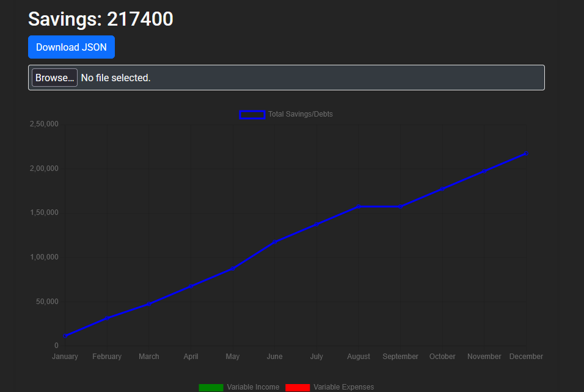This screenshot has height=392, width=584.
Task: Click the October x-axis label
Action: (x=442, y=357)
